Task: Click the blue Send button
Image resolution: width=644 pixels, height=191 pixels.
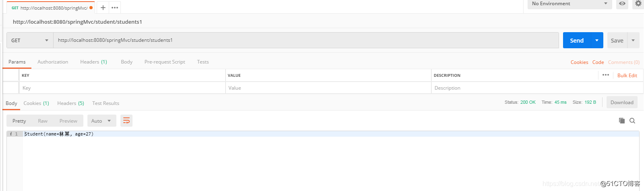Action: (x=577, y=40)
